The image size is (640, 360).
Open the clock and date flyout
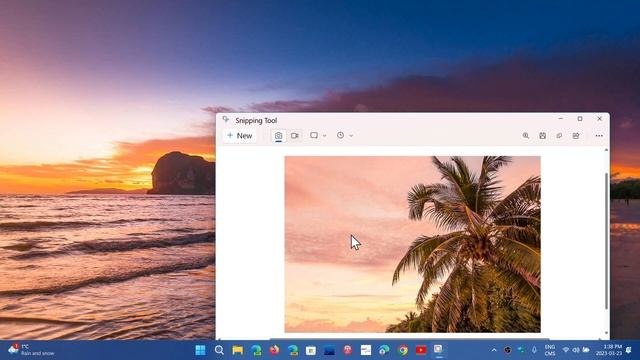tap(609, 350)
